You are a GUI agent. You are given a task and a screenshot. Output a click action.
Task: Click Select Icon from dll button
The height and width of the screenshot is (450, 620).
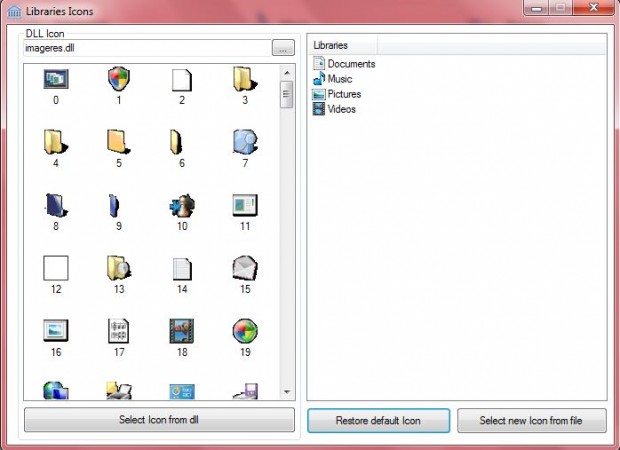pos(159,420)
